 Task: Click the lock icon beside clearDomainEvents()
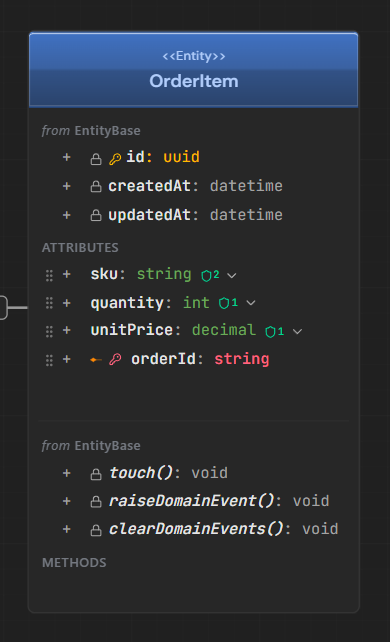pyautogui.click(x=96, y=530)
